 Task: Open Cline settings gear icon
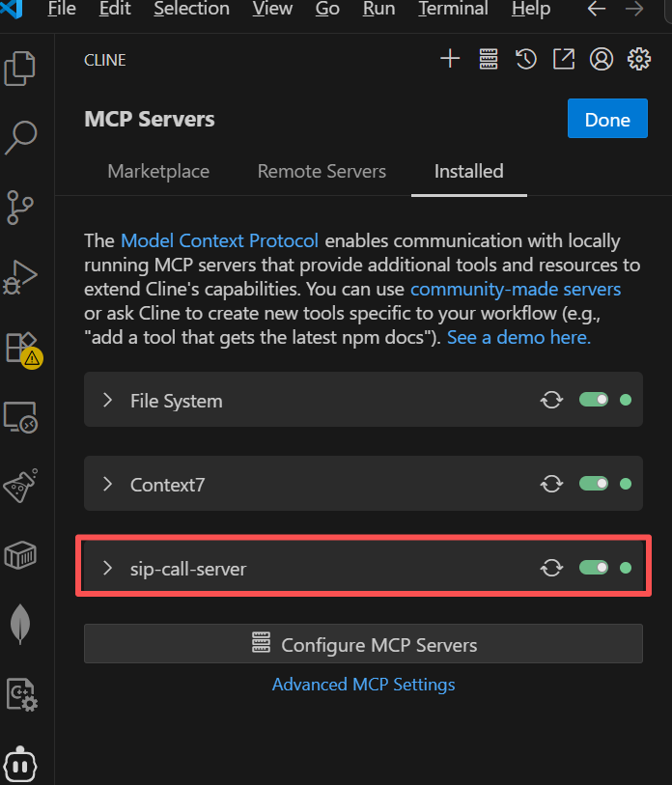click(639, 59)
